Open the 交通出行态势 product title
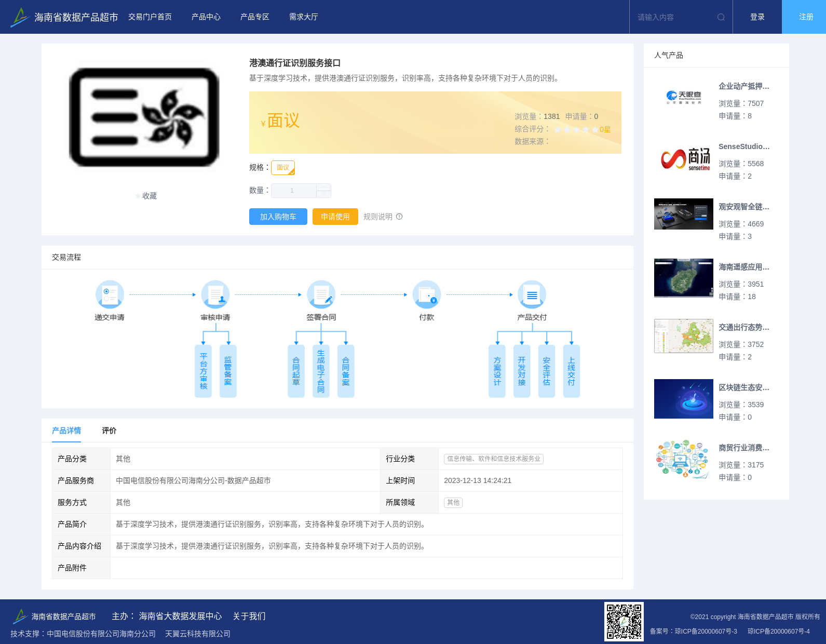826x644 pixels. (744, 327)
